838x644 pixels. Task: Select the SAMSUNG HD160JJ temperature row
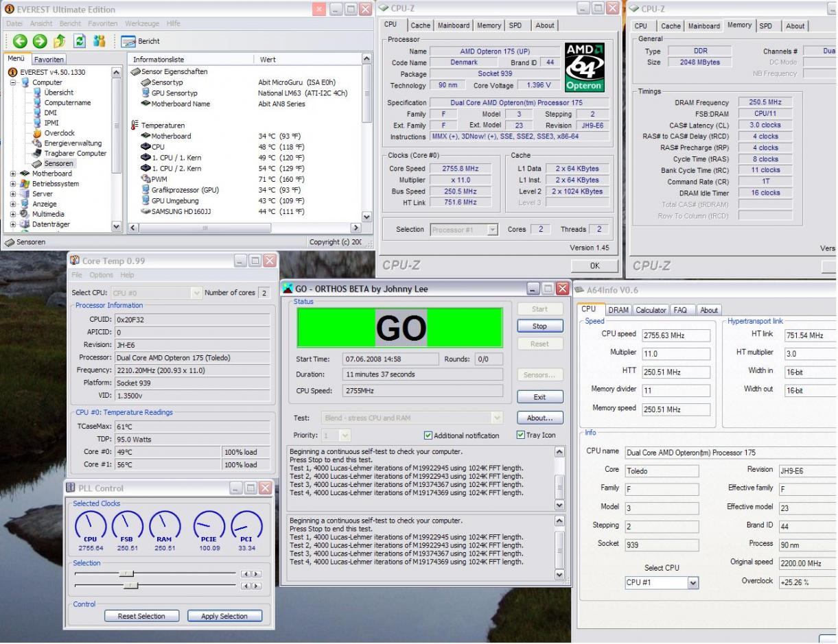[182, 211]
